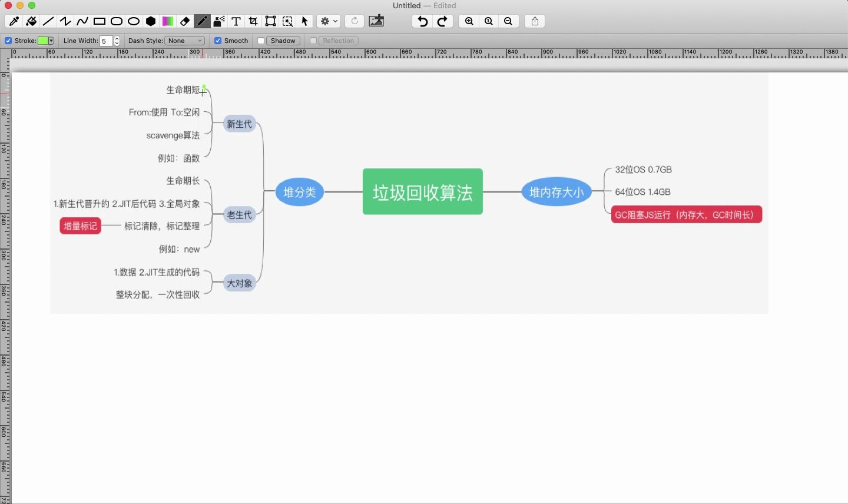Redo the last undone action

point(443,21)
